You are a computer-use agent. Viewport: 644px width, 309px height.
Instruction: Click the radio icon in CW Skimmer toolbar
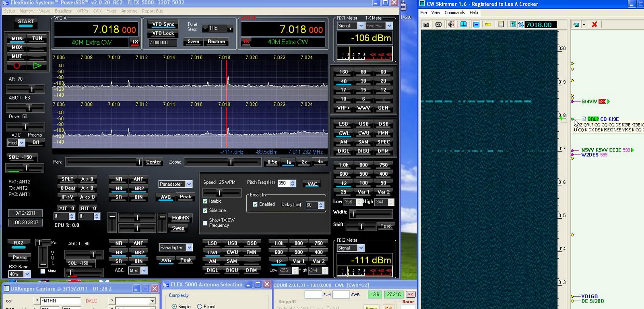(x=426, y=25)
